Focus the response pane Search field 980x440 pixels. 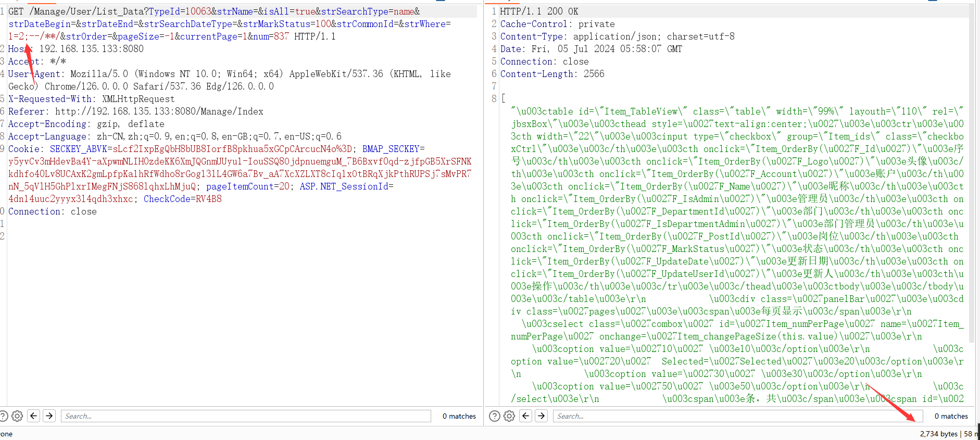click(x=737, y=416)
